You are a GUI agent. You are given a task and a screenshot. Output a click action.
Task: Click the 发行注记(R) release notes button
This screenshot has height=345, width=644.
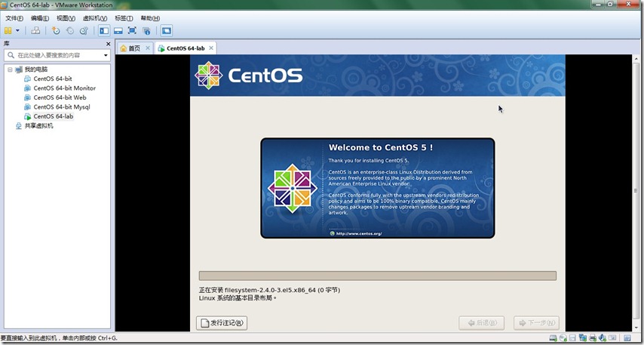click(222, 323)
